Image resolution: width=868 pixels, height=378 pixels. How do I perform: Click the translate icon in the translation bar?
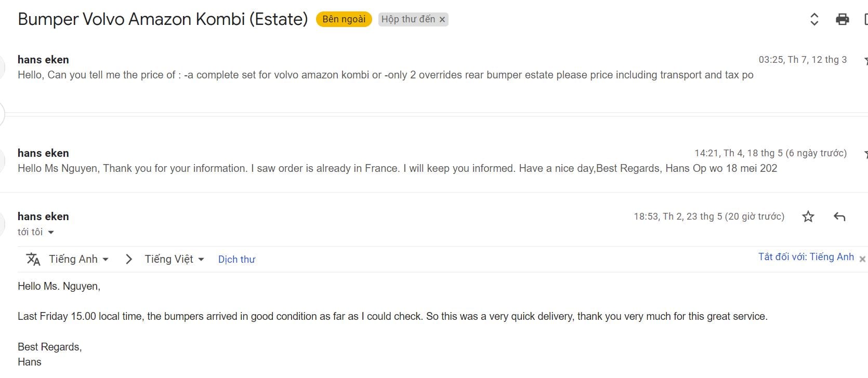tap(33, 259)
